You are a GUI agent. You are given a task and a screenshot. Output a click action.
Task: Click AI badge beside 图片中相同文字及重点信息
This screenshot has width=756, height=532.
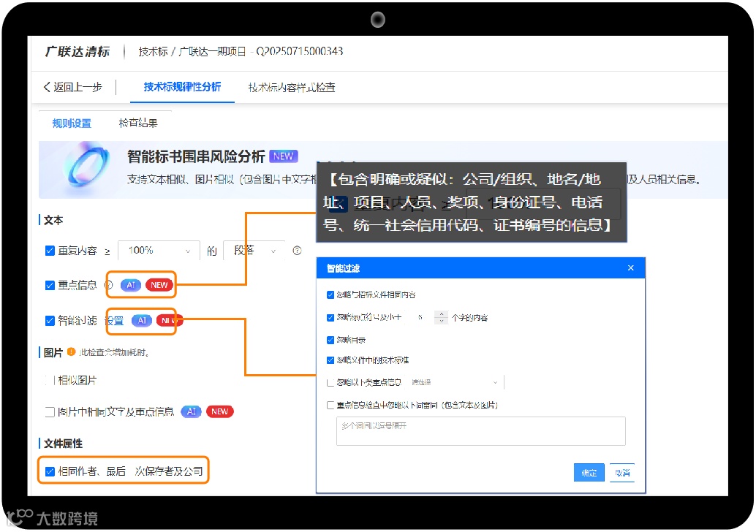192,411
